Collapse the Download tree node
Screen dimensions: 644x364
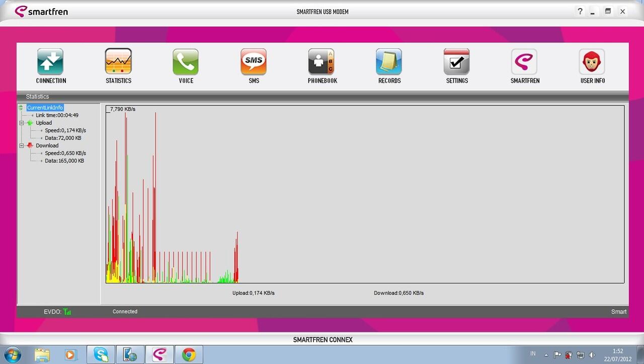22,145
